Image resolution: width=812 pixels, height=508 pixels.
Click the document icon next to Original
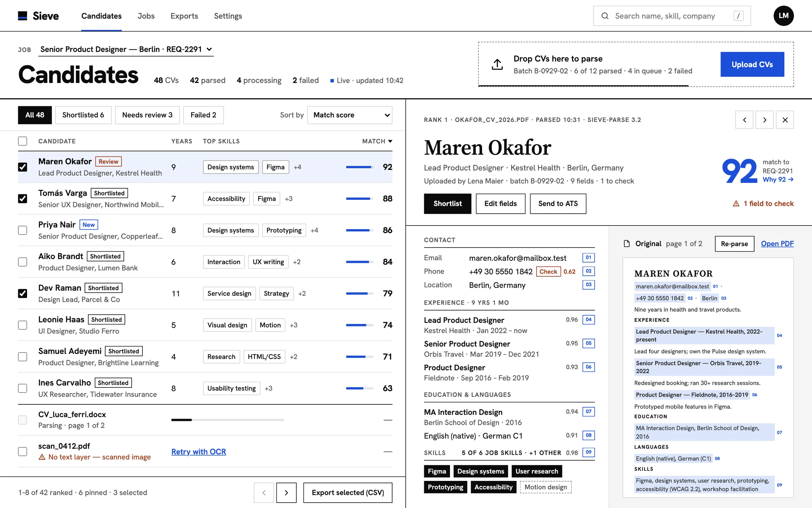(627, 244)
